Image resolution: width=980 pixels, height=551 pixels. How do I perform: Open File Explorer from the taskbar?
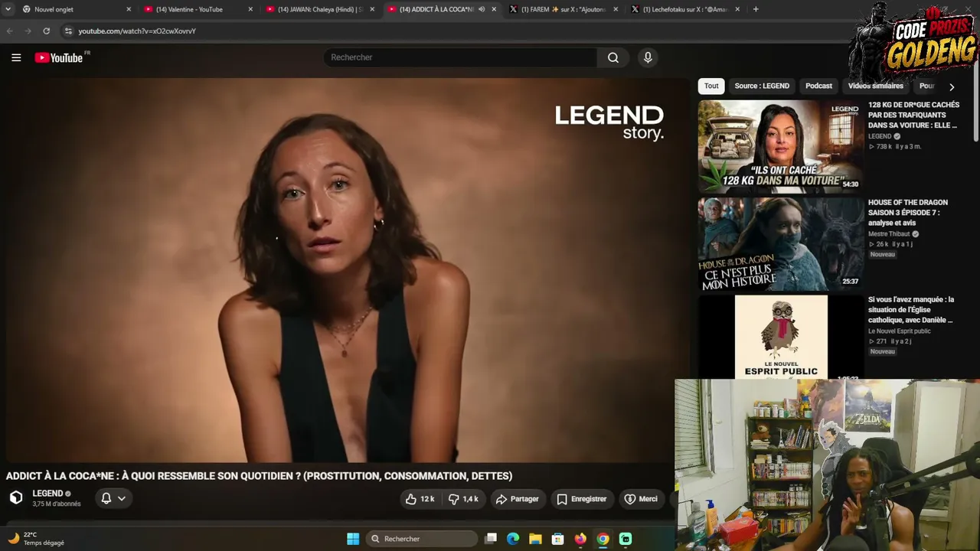point(535,539)
